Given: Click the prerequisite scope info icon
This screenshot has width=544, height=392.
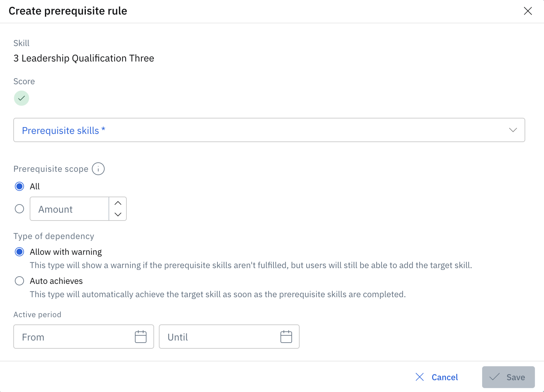Looking at the screenshot, I should 98,169.
